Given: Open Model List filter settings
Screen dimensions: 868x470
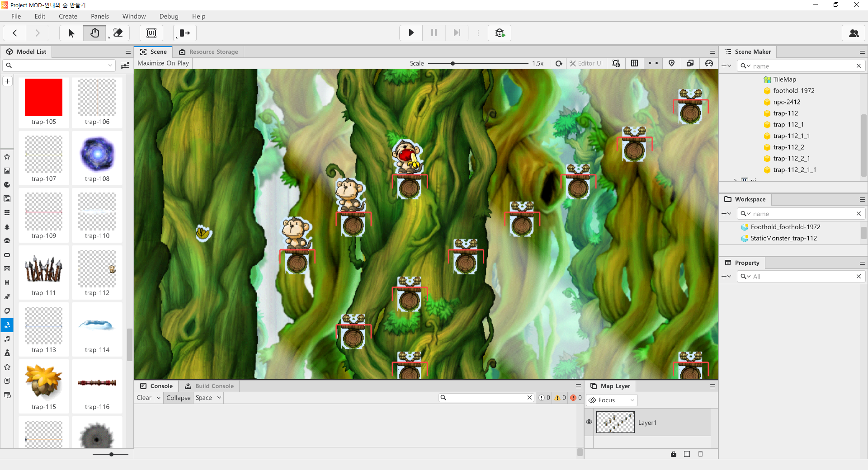Looking at the screenshot, I should [x=125, y=66].
